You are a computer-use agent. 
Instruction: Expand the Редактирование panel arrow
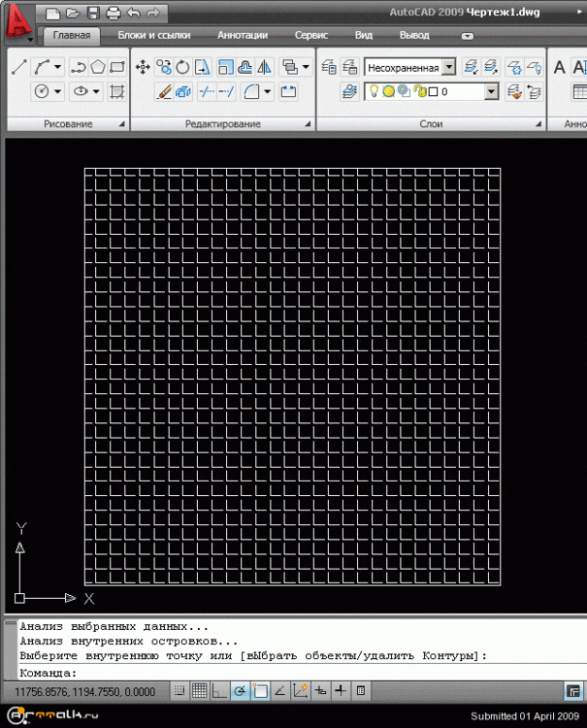pyautogui.click(x=308, y=124)
